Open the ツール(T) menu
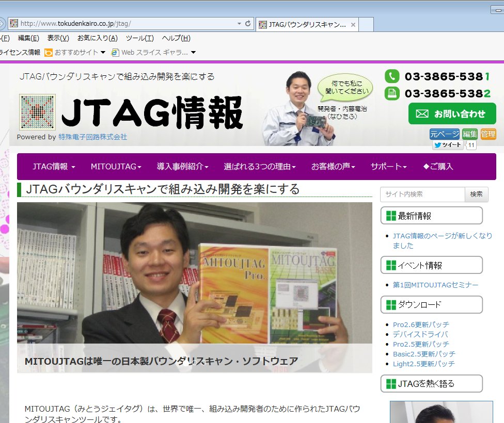This screenshot has width=504, height=423. [x=139, y=38]
